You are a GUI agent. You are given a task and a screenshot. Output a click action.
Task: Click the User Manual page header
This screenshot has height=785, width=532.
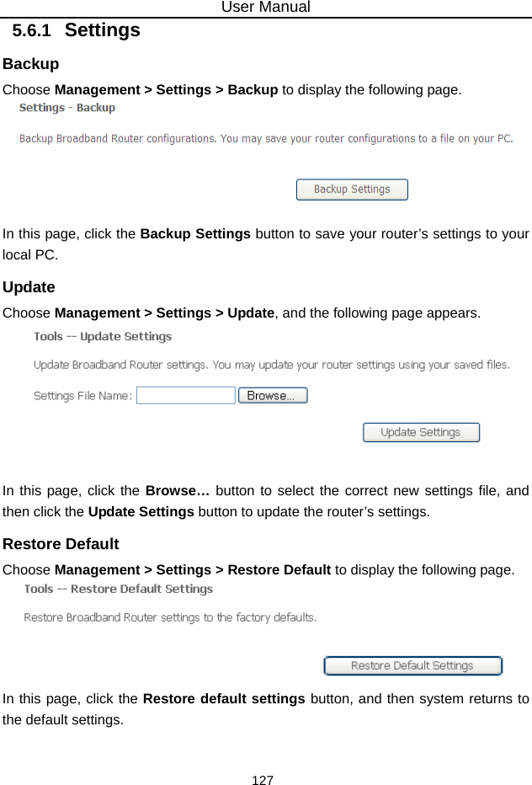[x=265, y=7]
